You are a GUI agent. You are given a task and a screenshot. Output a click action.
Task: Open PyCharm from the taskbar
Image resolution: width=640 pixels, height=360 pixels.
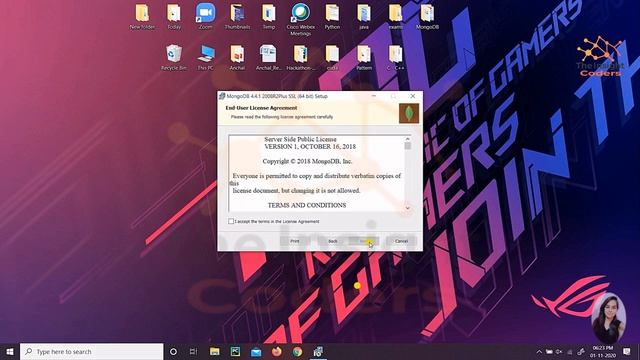click(x=236, y=351)
